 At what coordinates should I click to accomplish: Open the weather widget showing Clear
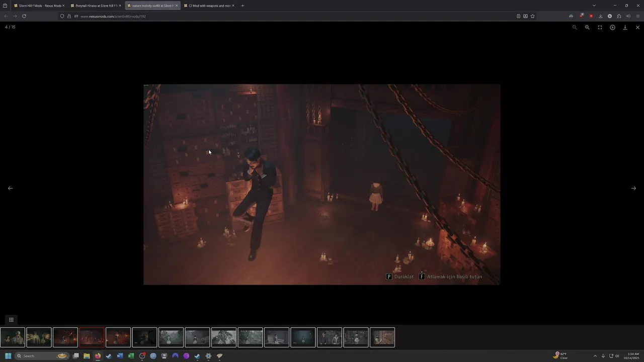coord(560,356)
